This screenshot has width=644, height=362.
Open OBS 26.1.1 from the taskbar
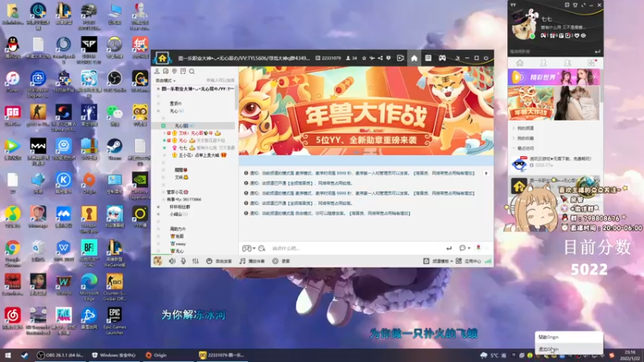point(62,355)
